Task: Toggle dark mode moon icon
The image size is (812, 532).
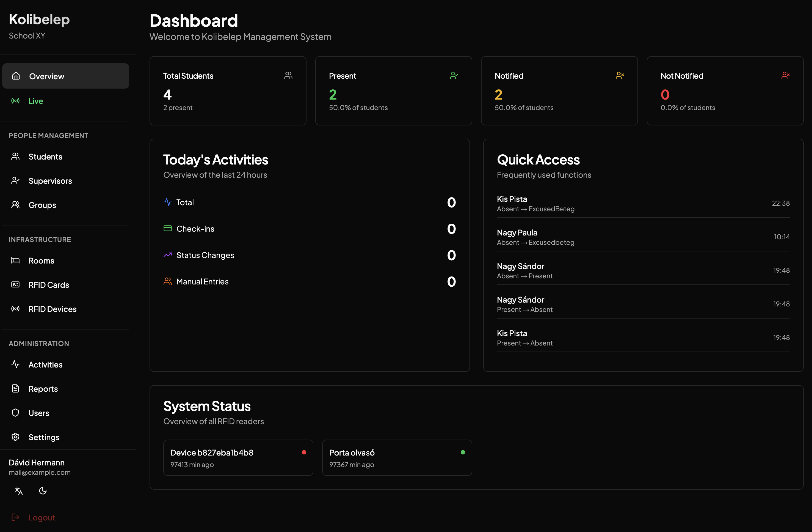Action: (43, 491)
